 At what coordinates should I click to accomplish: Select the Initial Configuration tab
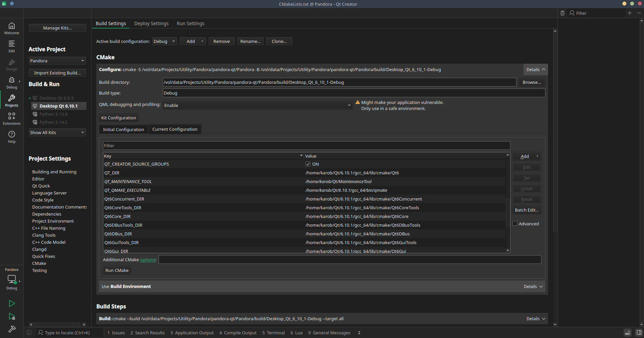123,129
